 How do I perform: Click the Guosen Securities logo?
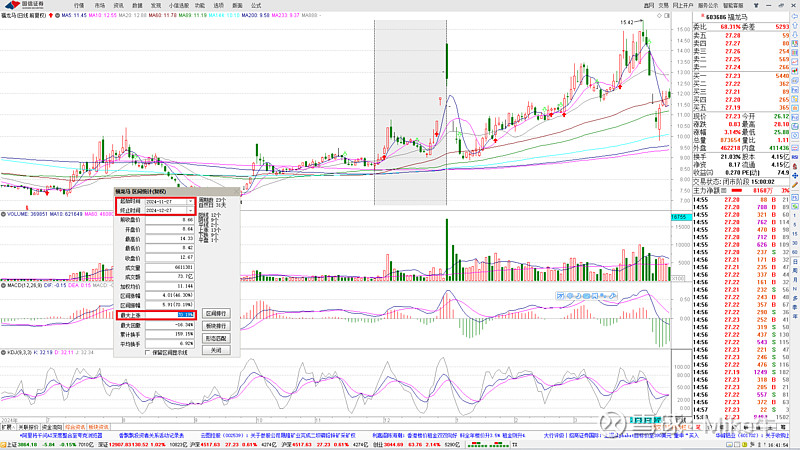pyautogui.click(x=24, y=5)
